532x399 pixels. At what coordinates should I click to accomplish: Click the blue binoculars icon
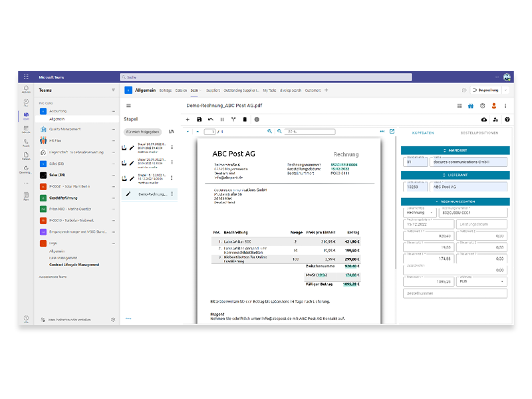coord(471,106)
